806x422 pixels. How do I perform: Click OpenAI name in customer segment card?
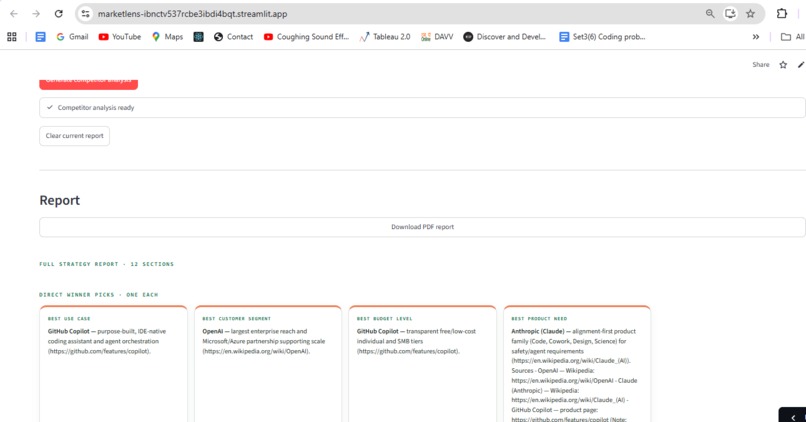(x=213, y=331)
